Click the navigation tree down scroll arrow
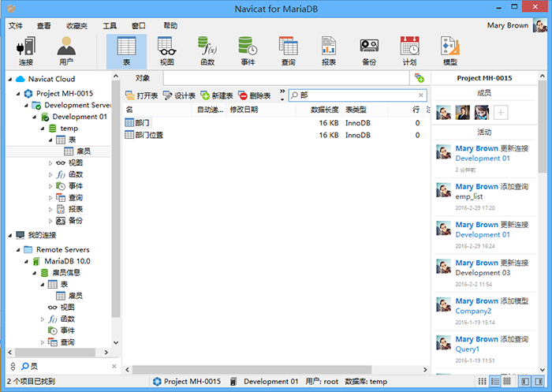The height and width of the screenshot is (392, 552). [x=116, y=342]
